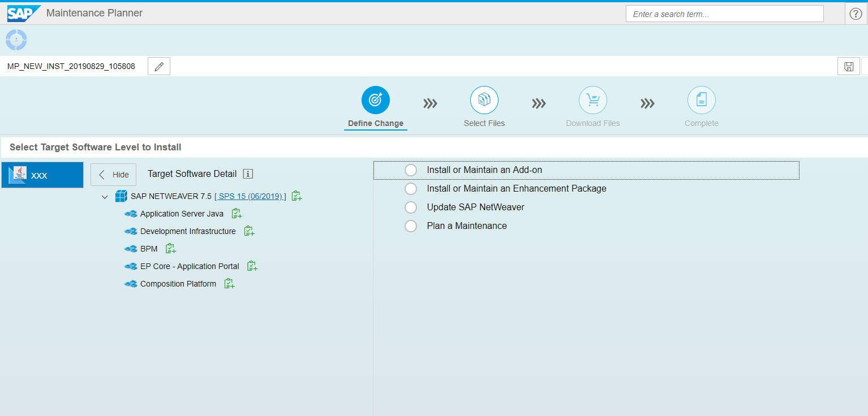Image resolution: width=868 pixels, height=416 pixels.
Task: Click the SAP logo
Action: 24,13
